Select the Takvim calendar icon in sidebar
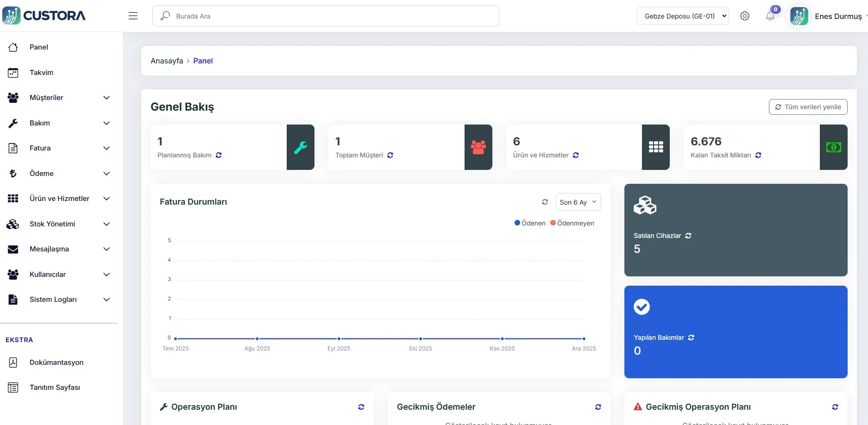Image resolution: width=868 pixels, height=425 pixels. [13, 72]
